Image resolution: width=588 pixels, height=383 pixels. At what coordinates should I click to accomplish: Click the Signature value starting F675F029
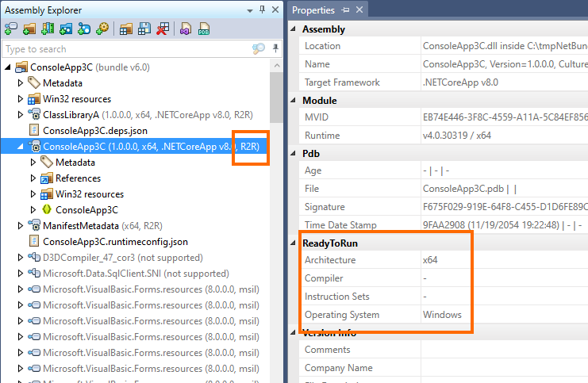(505, 207)
